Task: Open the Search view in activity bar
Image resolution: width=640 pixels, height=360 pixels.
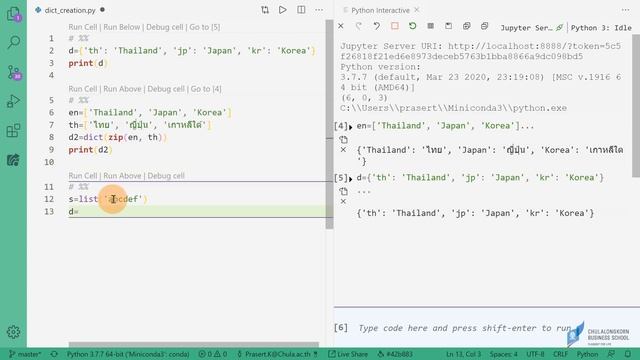Action: point(13,42)
